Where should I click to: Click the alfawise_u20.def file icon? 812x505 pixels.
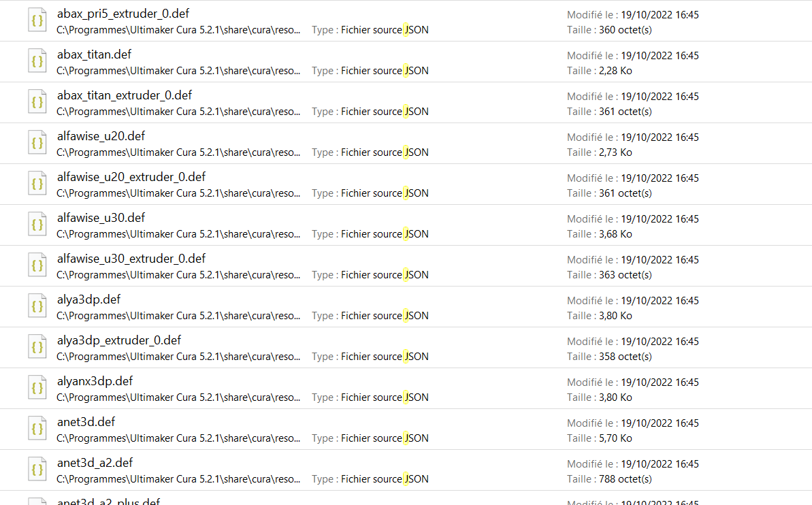pos(37,143)
